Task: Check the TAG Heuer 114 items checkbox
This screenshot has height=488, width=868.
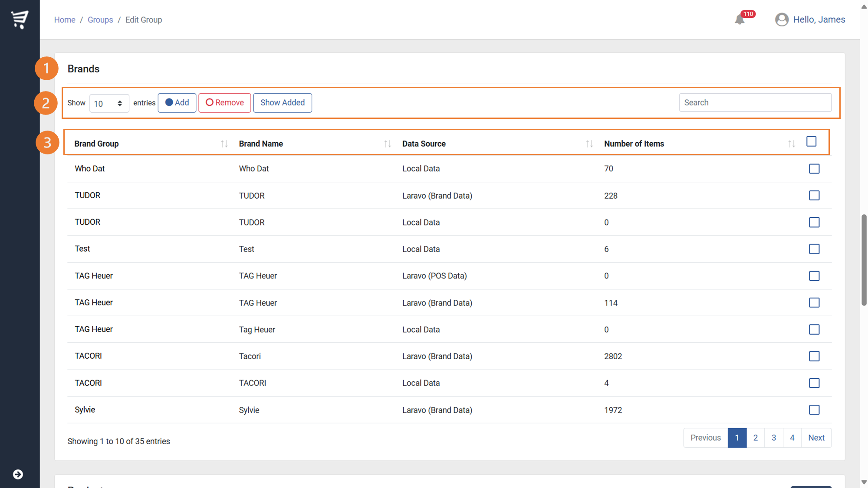Action: click(814, 303)
